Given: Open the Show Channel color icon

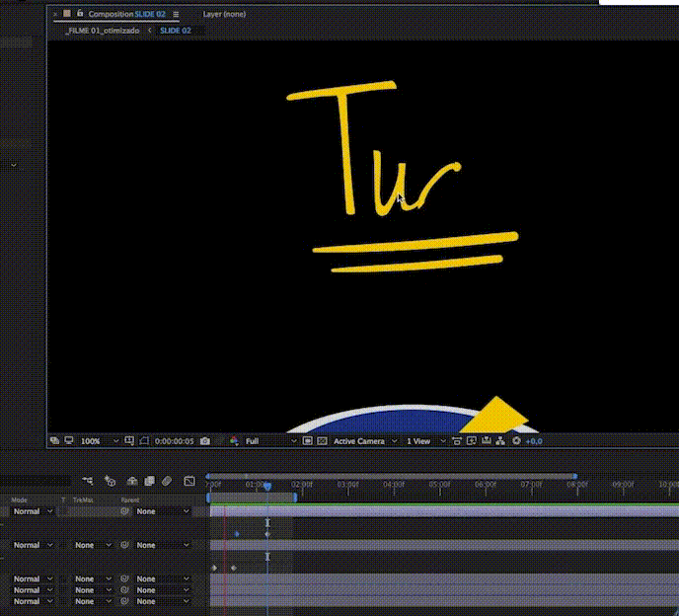Looking at the screenshot, I should click(234, 441).
